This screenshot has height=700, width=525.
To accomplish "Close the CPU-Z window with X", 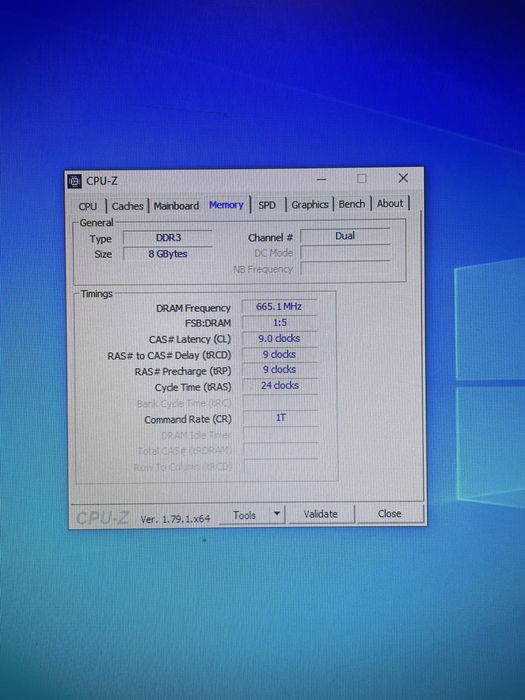I will point(403,178).
